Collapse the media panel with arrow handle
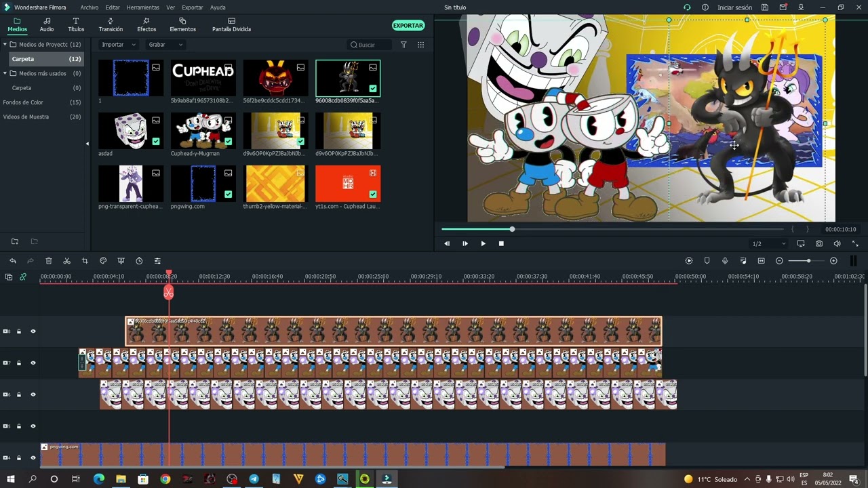The height and width of the screenshot is (488, 868). [87, 144]
